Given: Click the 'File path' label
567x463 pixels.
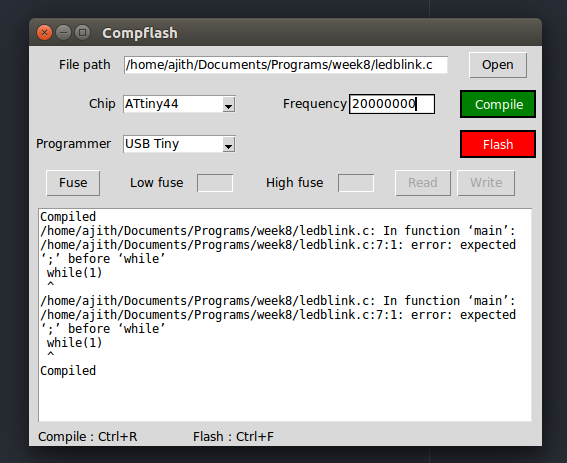Looking at the screenshot, I should coord(85,65).
